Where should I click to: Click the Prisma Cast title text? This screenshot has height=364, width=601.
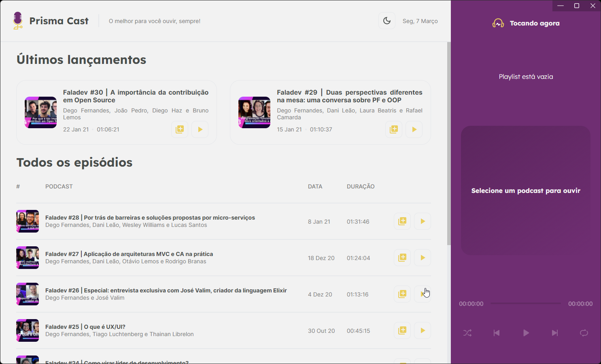point(59,21)
